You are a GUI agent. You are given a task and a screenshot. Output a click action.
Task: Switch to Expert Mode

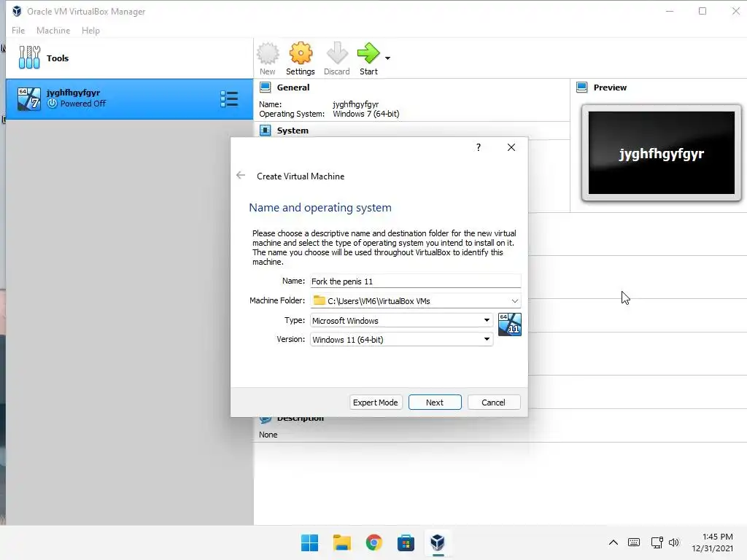[376, 402]
